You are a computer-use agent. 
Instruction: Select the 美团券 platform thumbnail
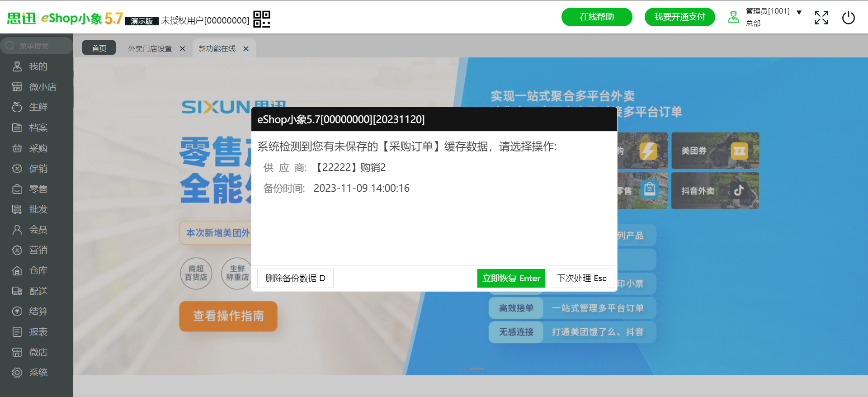pyautogui.click(x=715, y=151)
